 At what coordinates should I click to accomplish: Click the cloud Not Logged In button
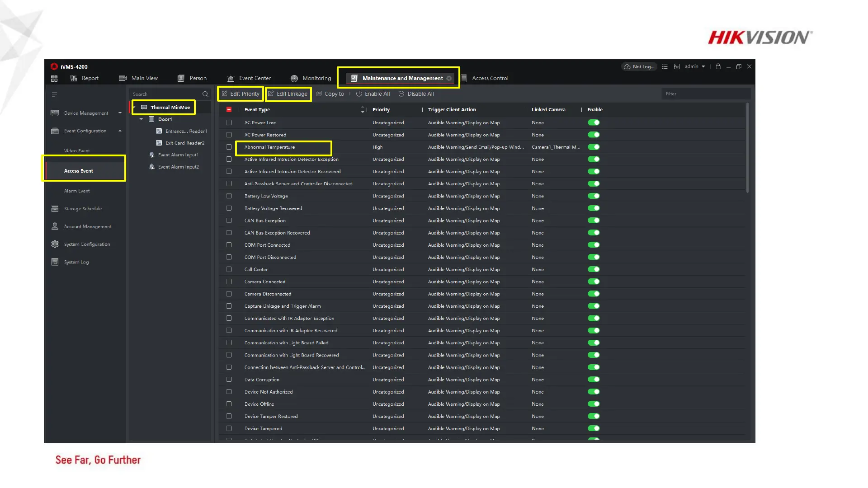click(639, 66)
